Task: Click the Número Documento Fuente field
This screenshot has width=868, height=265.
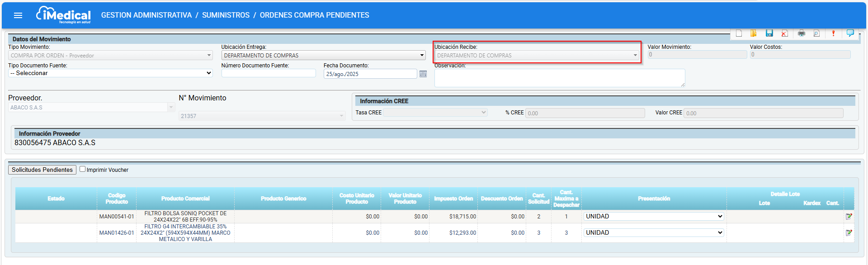Action: coord(269,73)
